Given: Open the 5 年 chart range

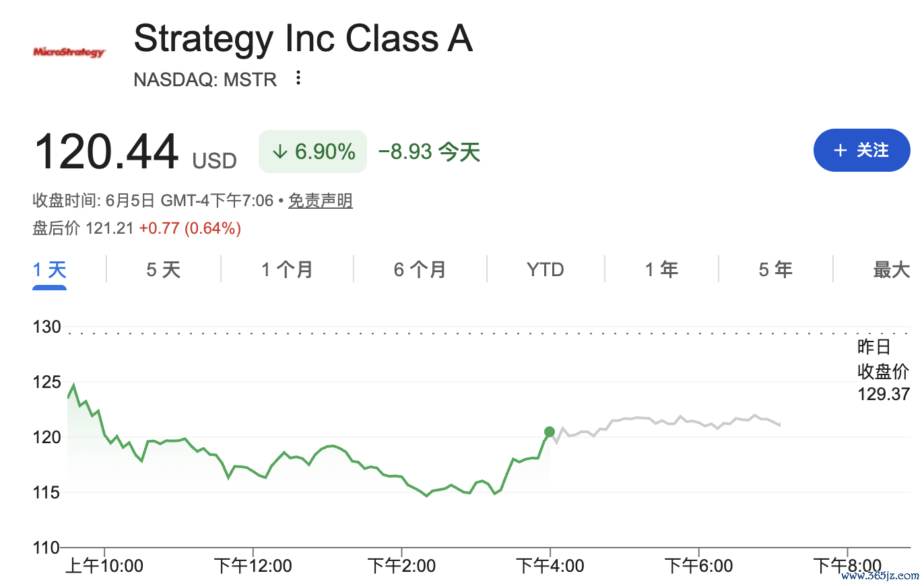Looking at the screenshot, I should point(775,270).
